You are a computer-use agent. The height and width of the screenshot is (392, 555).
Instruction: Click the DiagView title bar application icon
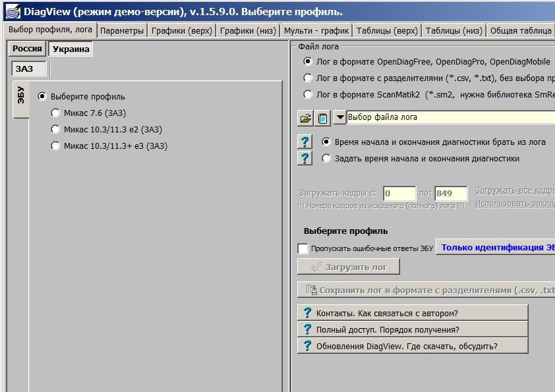pyautogui.click(x=13, y=12)
